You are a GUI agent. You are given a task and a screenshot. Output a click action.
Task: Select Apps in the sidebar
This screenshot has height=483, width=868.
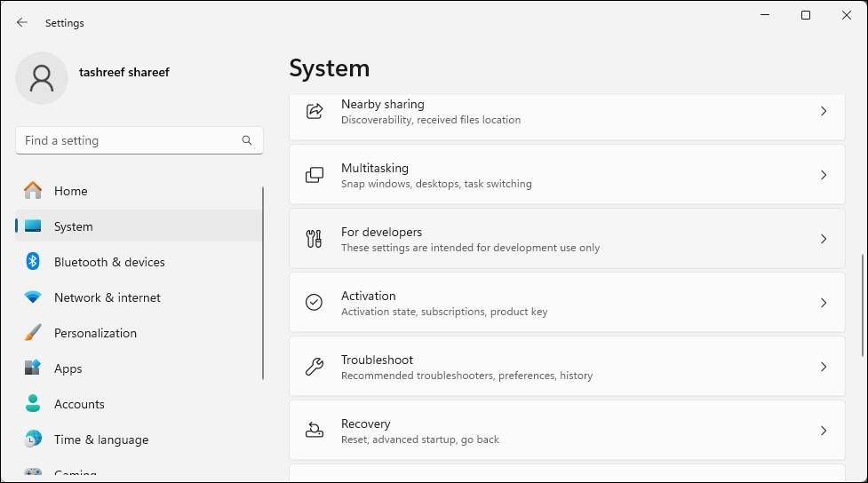(x=68, y=368)
